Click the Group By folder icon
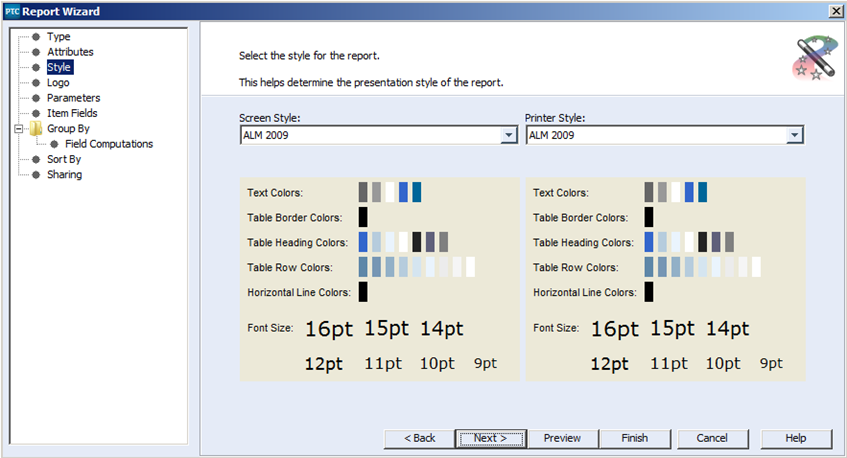The width and height of the screenshot is (847, 458). point(35,129)
